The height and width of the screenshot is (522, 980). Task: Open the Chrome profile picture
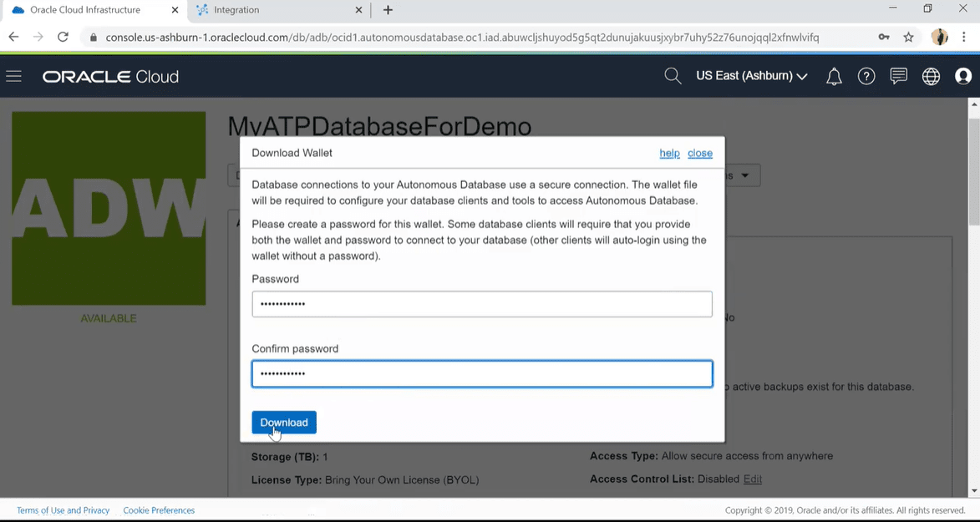coord(939,37)
